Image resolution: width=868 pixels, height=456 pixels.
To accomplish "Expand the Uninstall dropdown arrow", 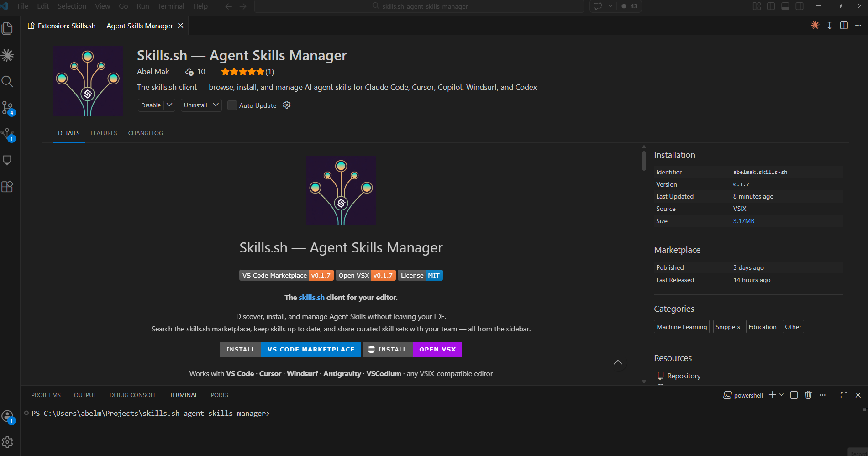I will pyautogui.click(x=216, y=105).
